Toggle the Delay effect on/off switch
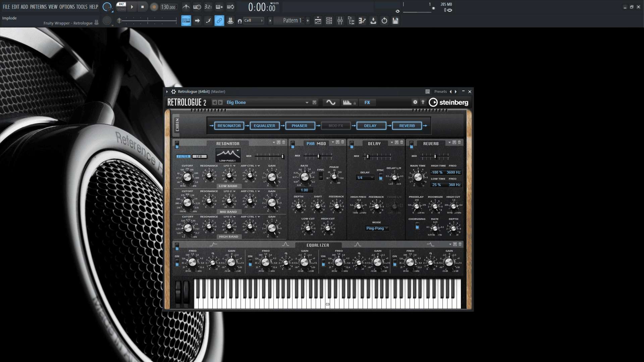Image resolution: width=644 pixels, height=362 pixels. click(352, 145)
